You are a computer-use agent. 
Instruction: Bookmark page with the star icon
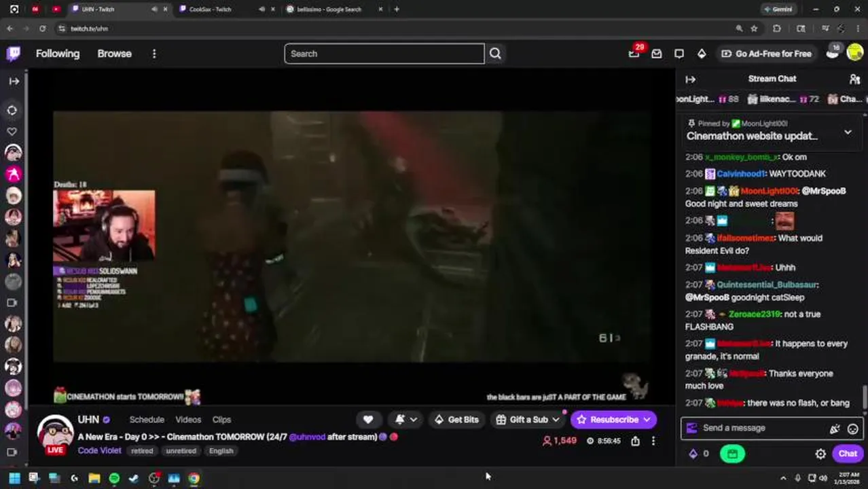pos(754,29)
